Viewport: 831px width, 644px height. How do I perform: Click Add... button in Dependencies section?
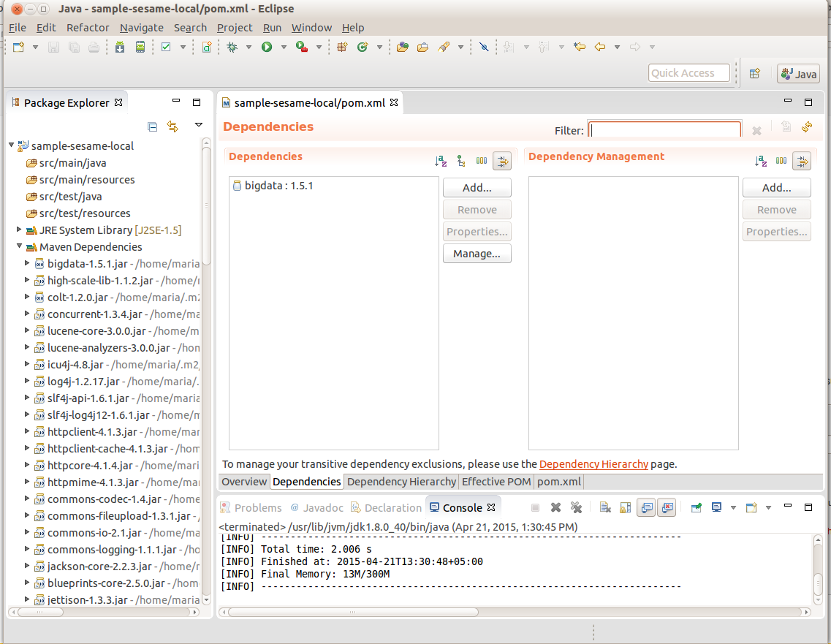click(x=477, y=188)
